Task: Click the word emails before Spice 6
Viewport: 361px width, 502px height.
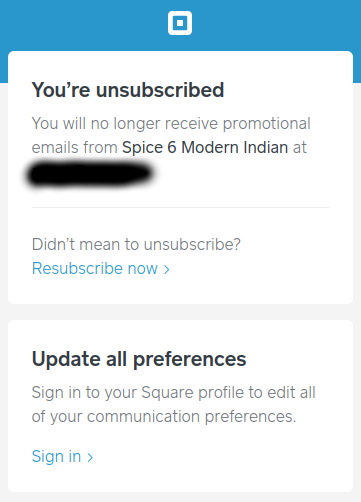Action: [x=55, y=147]
